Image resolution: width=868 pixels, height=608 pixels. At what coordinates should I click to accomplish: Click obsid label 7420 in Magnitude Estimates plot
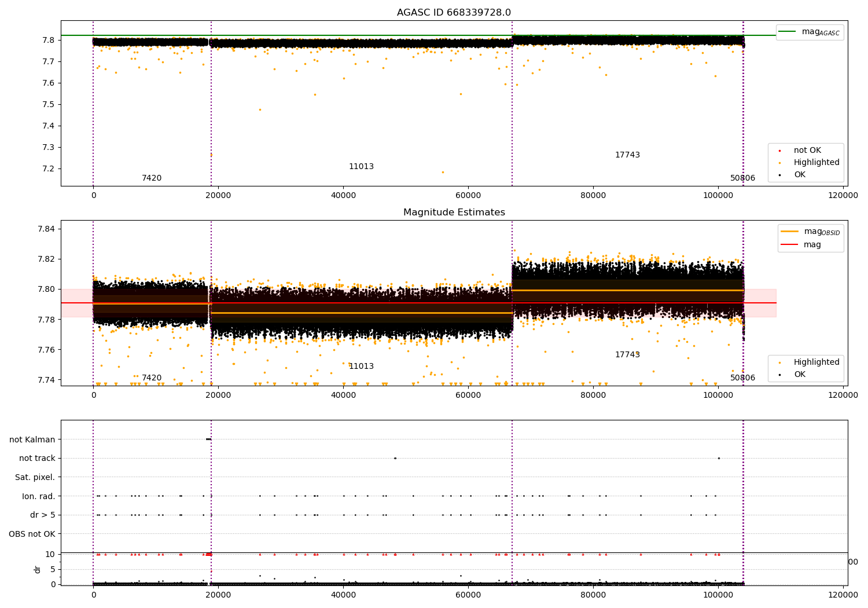tap(152, 378)
